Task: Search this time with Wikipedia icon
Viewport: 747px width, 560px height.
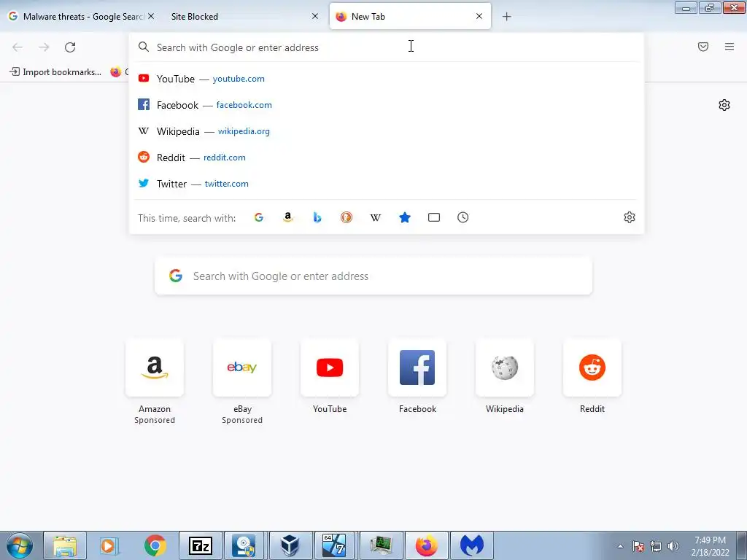Action: click(x=376, y=217)
